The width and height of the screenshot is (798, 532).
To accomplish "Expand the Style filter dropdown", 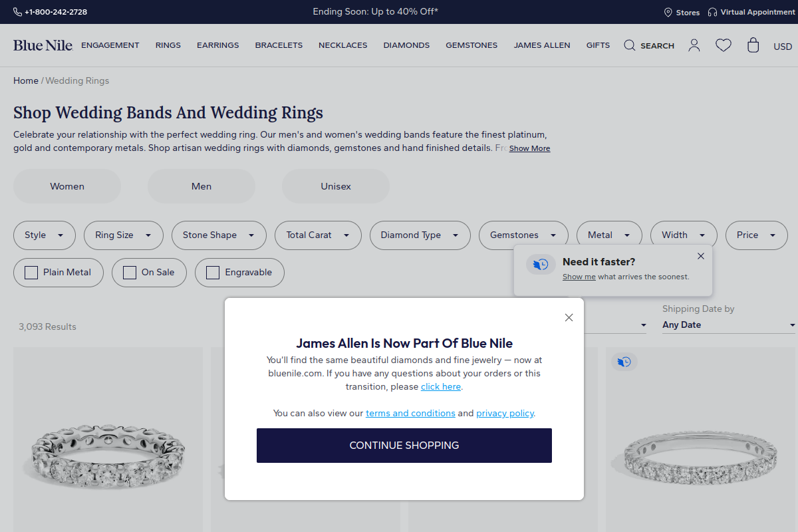I will coord(45,235).
